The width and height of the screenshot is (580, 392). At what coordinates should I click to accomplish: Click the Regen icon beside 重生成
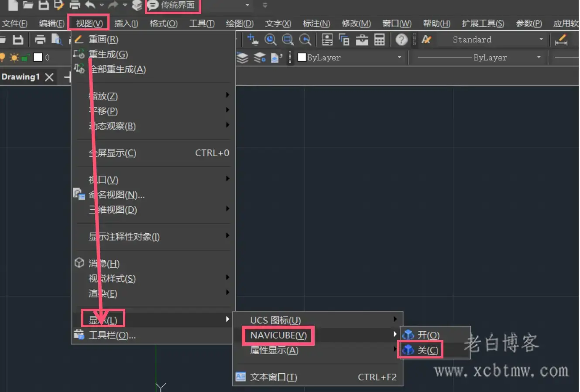80,54
